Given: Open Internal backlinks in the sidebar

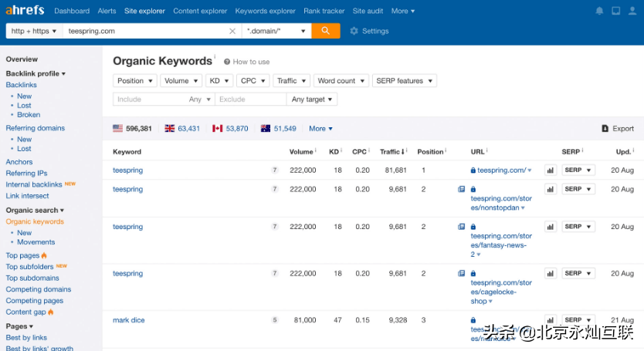Looking at the screenshot, I should (34, 184).
